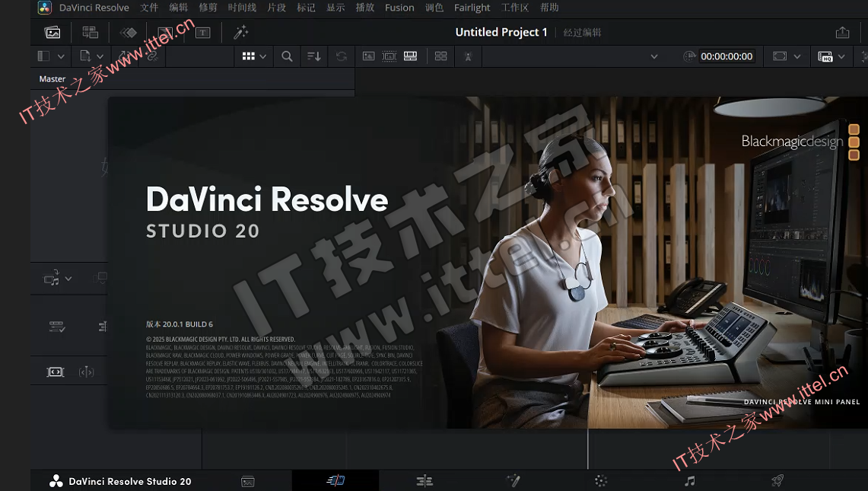The width and height of the screenshot is (868, 491).
Task: Select the Master bin label
Action: click(x=52, y=78)
